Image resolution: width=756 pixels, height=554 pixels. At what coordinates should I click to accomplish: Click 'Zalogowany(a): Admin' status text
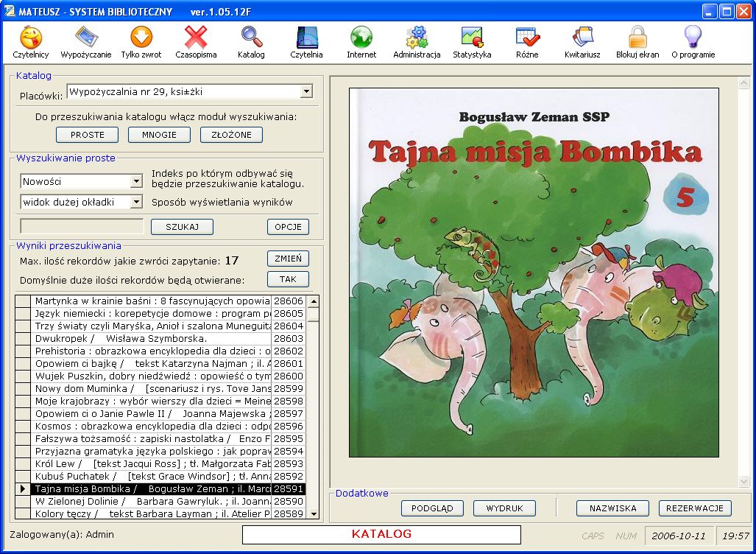(x=62, y=535)
